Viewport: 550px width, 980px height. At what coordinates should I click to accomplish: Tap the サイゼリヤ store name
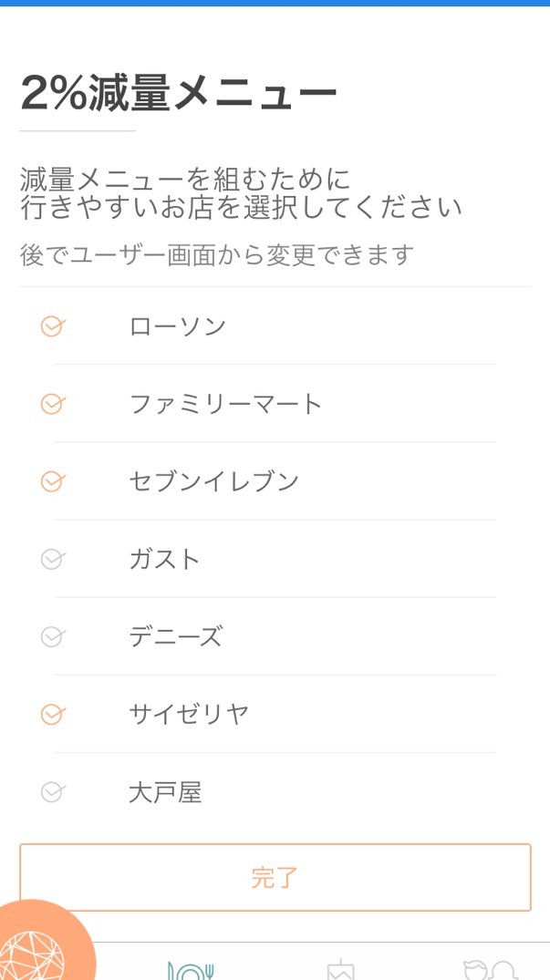click(x=189, y=714)
